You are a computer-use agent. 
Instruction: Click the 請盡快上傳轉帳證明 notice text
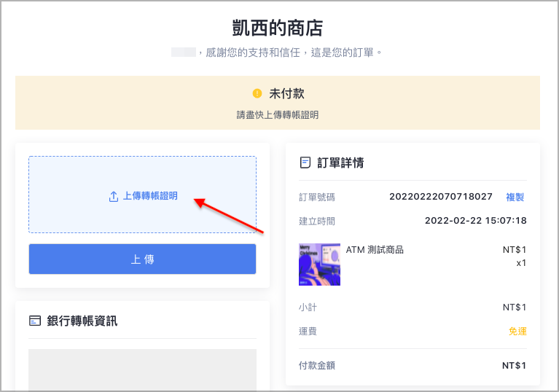click(x=278, y=115)
